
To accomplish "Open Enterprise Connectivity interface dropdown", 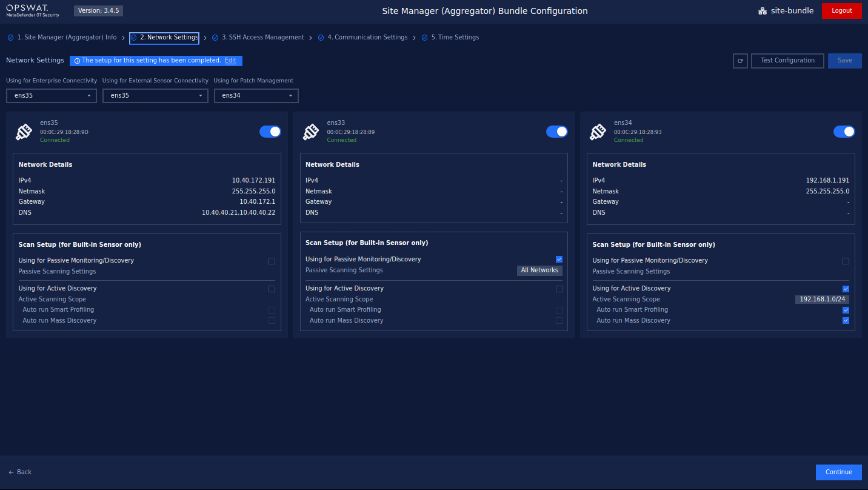I will pyautogui.click(x=52, y=96).
